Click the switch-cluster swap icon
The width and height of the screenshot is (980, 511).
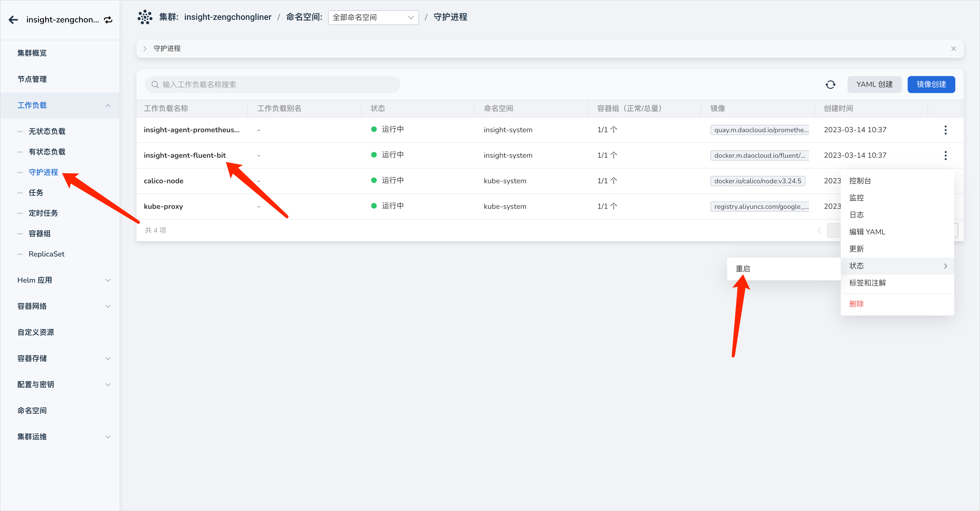pos(108,20)
